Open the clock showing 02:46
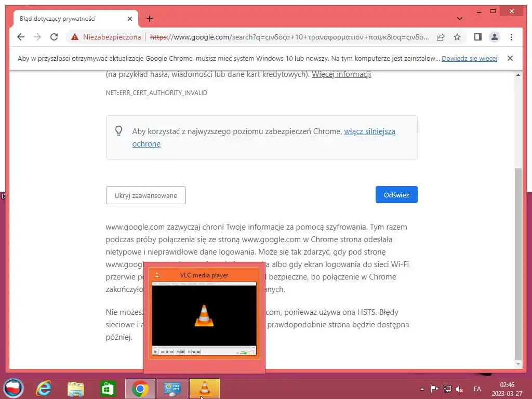532x399 pixels. [507, 389]
